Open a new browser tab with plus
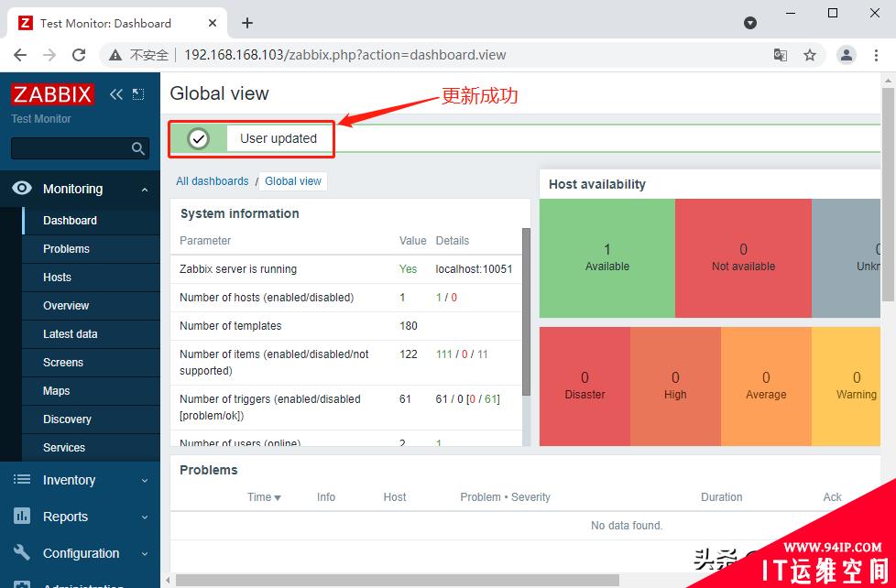This screenshot has height=588, width=896. pos(246,23)
